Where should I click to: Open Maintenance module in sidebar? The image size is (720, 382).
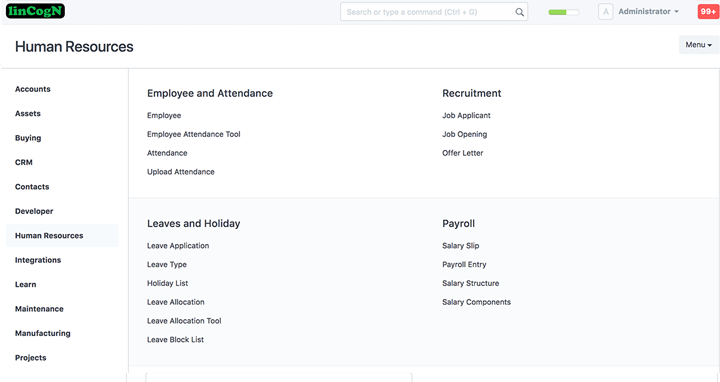[x=39, y=309]
